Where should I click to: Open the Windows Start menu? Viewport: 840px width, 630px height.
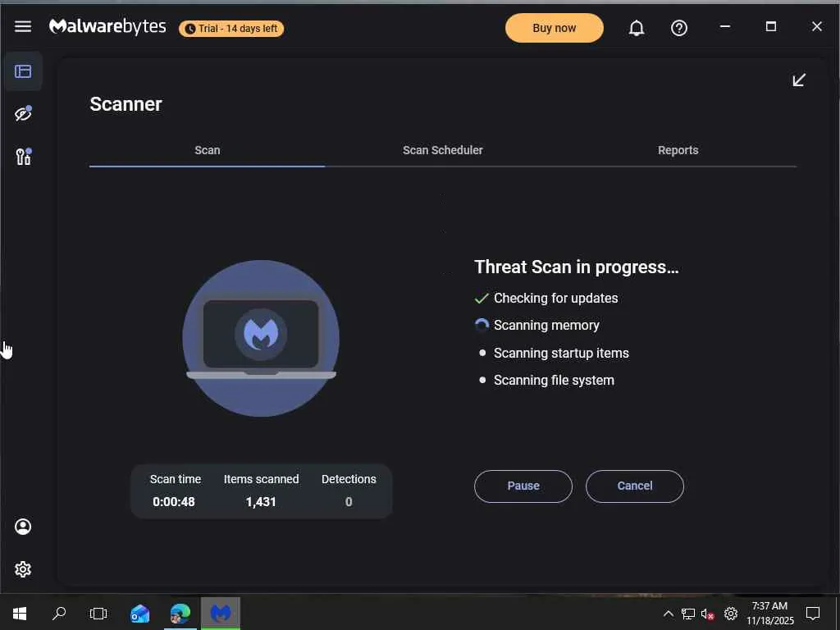click(20, 614)
